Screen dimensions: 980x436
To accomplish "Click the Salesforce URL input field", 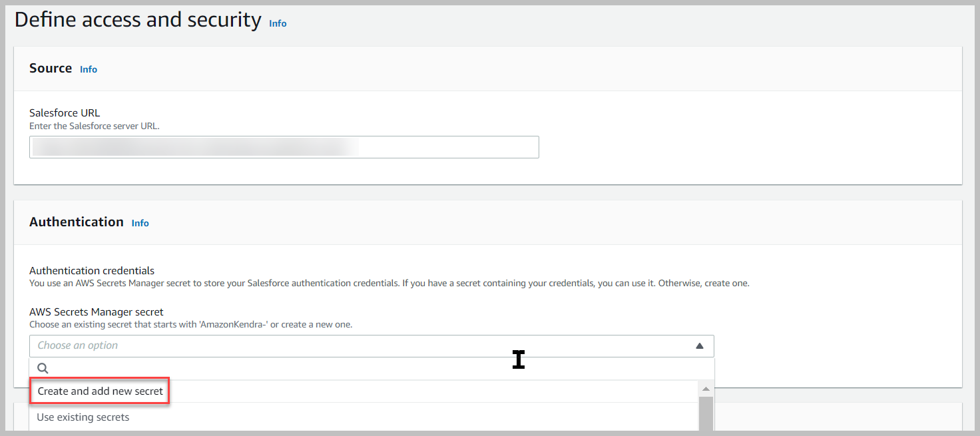I will click(284, 147).
